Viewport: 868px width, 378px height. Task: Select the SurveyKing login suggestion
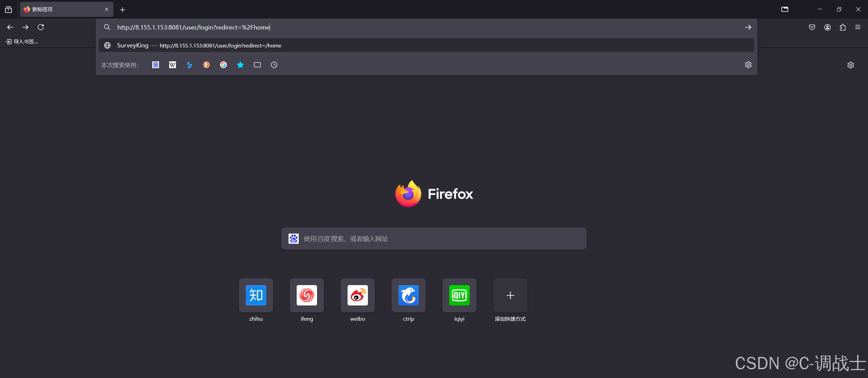coord(426,45)
